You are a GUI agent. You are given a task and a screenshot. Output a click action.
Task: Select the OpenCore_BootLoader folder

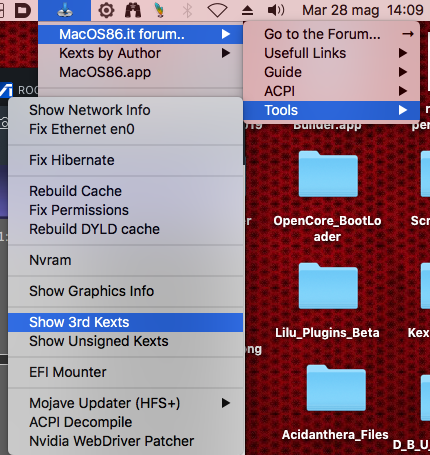pos(328,197)
